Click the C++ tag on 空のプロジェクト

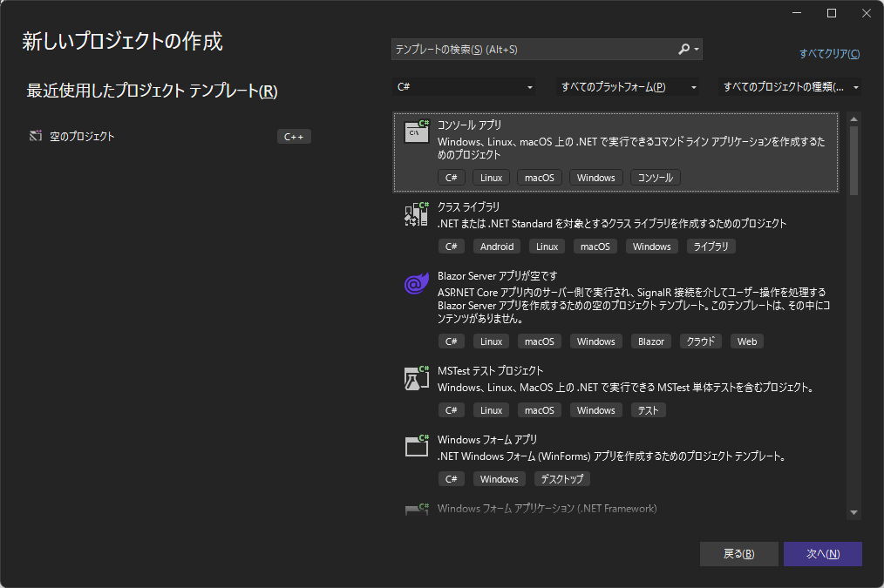(294, 136)
